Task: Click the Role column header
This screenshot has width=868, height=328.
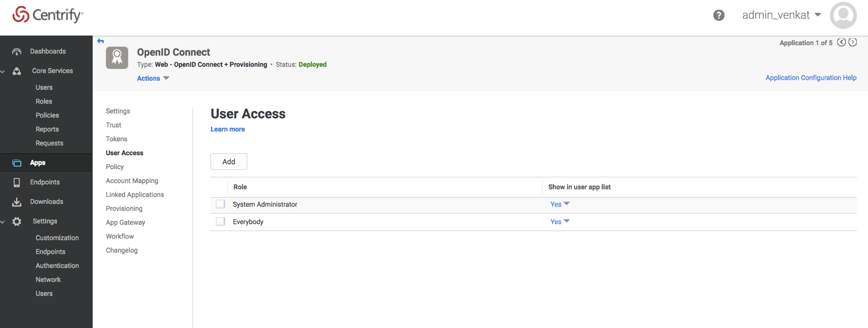Action: pos(240,187)
